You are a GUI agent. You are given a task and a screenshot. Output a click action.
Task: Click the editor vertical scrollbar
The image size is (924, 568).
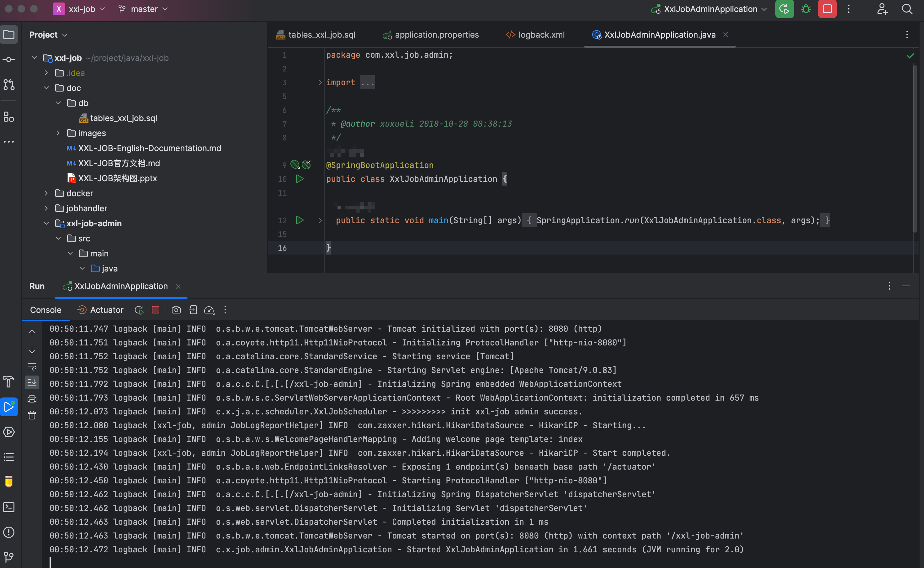pyautogui.click(x=915, y=148)
